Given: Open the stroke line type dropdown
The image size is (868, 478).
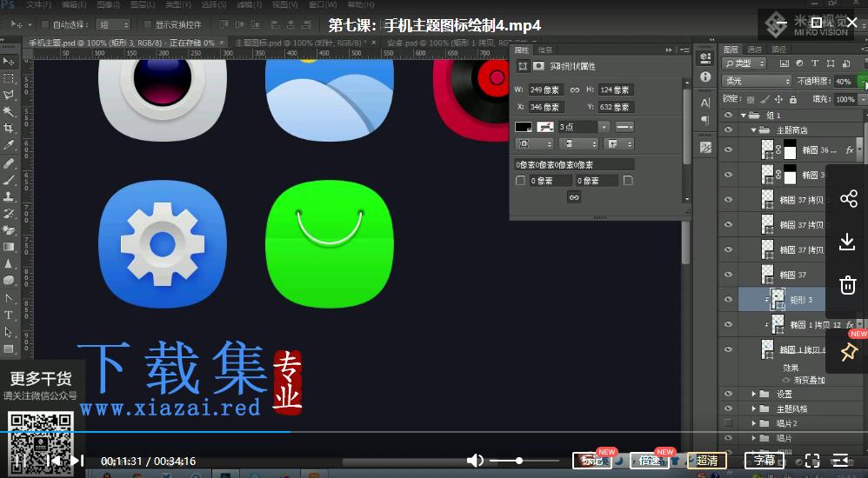Looking at the screenshot, I should [624, 127].
